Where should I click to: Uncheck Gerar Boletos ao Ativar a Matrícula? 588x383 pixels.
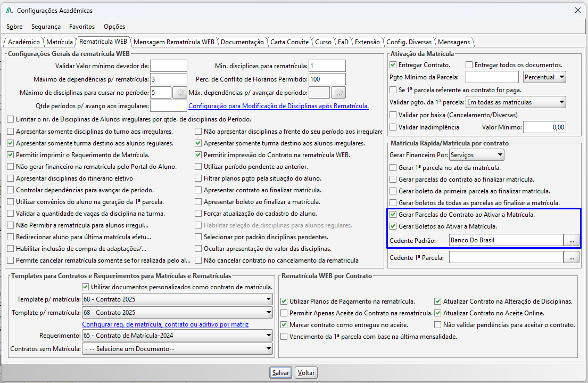393,226
